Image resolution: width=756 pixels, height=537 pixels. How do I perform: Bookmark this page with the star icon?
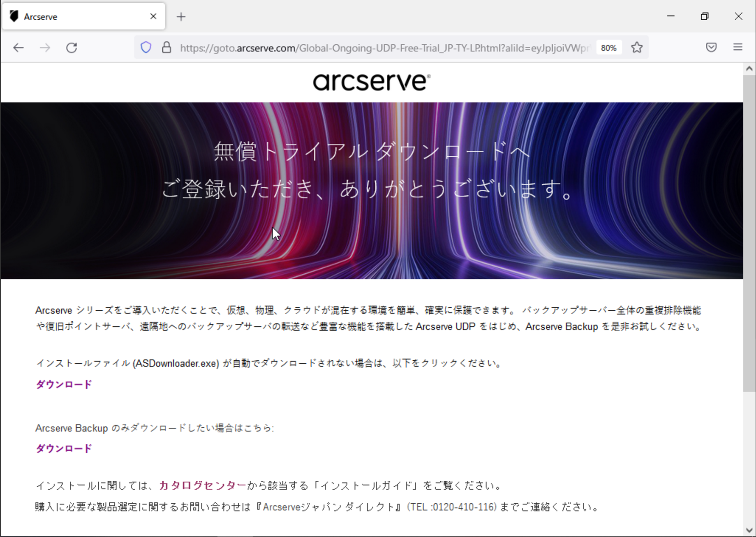[636, 47]
